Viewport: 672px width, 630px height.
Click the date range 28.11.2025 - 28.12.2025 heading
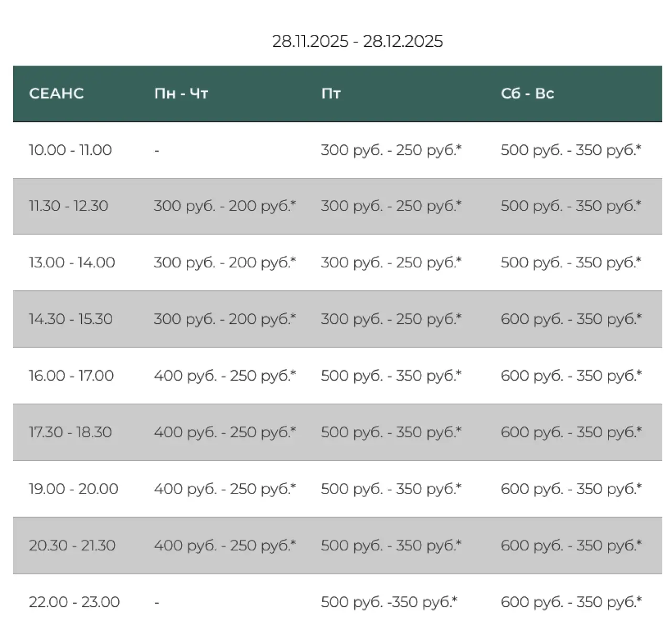point(357,41)
